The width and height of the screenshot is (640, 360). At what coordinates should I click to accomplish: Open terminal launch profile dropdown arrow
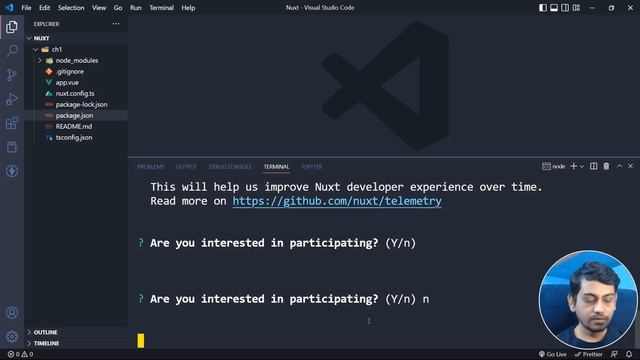coord(582,166)
